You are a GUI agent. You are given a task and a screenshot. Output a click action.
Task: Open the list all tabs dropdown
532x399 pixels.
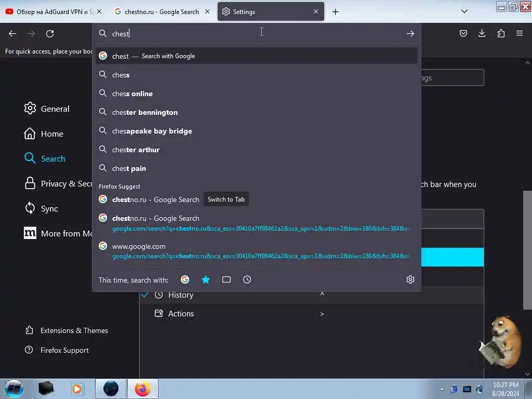pos(464,11)
